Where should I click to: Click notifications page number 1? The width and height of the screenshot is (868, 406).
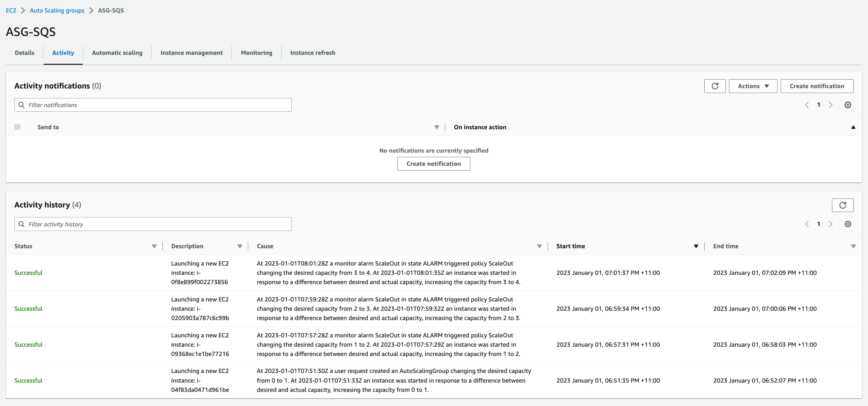[x=819, y=105]
